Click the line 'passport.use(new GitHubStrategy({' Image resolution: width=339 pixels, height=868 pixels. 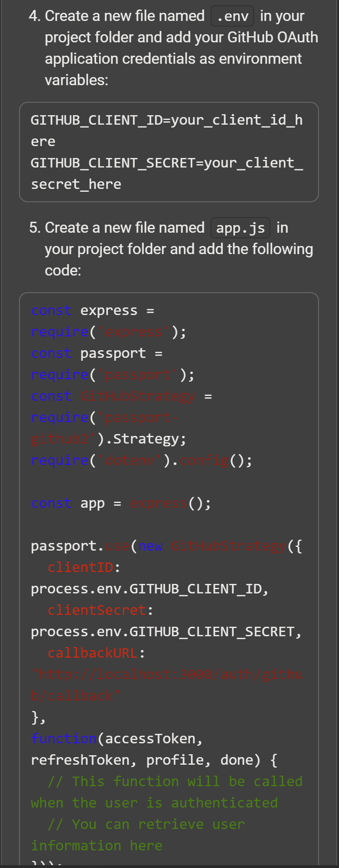(167, 546)
